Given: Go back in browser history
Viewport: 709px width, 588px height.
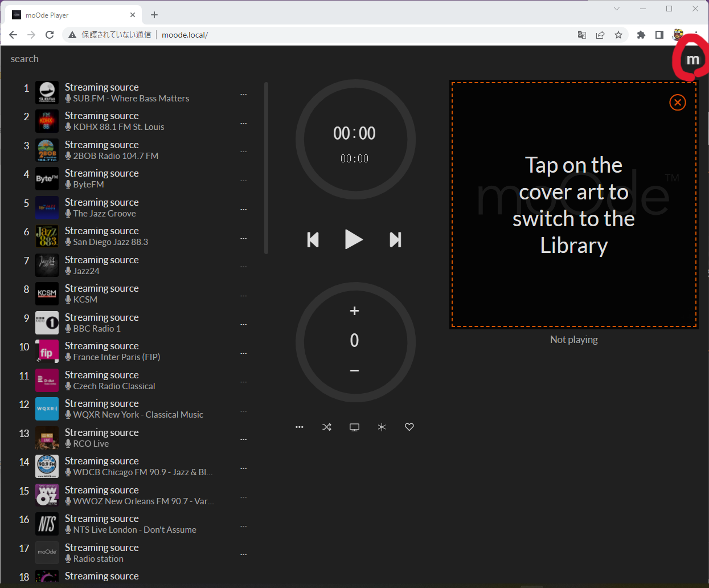Looking at the screenshot, I should [13, 35].
